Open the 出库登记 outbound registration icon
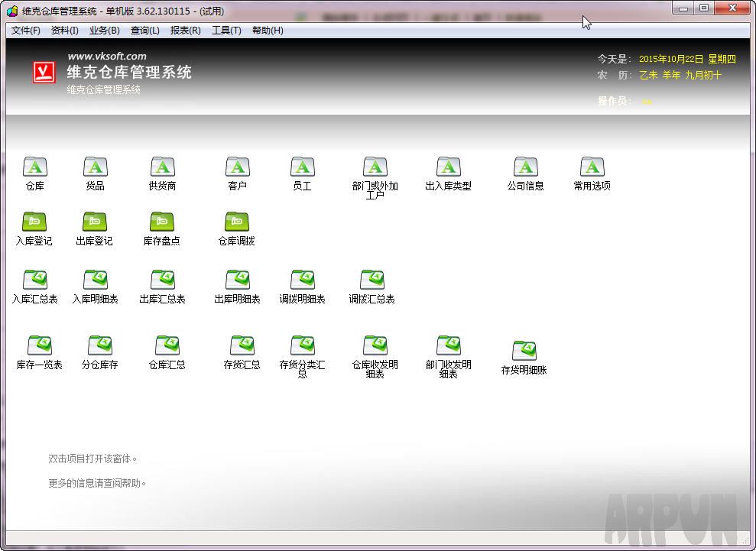This screenshot has width=756, height=551. [95, 222]
